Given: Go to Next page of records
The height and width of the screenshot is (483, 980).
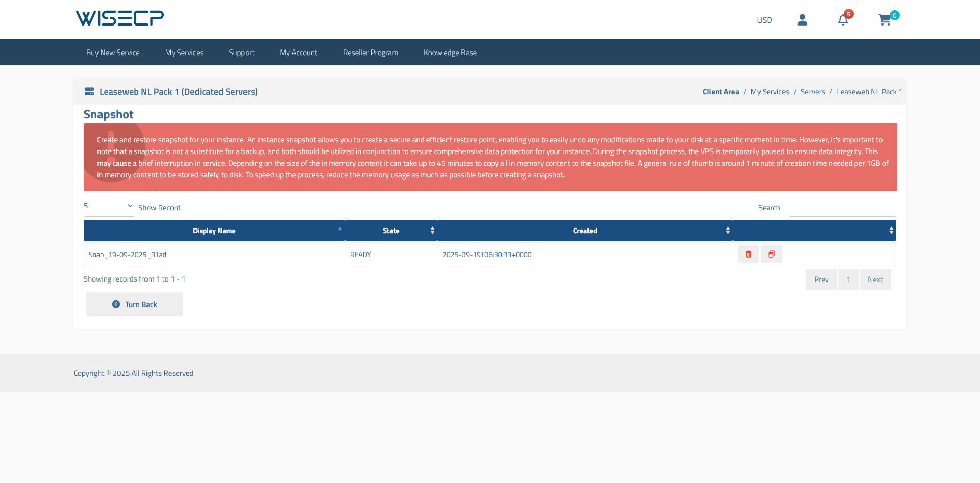Looking at the screenshot, I should pos(875,279).
